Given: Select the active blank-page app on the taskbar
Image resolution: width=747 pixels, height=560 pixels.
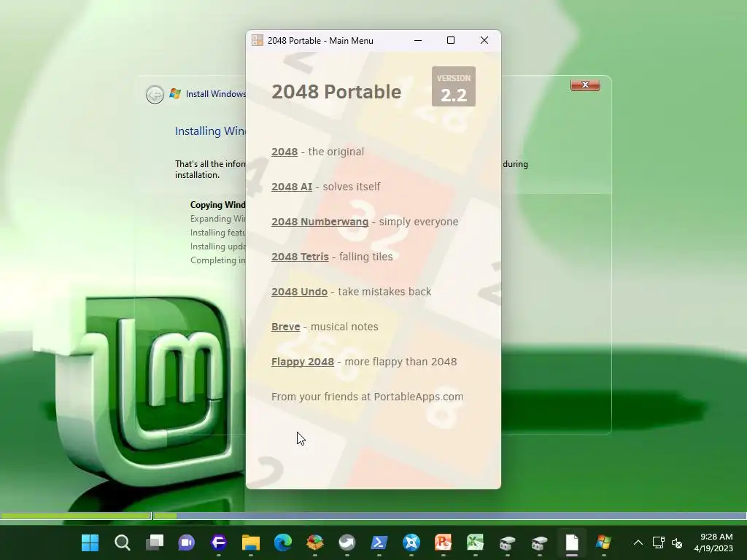Looking at the screenshot, I should click(572, 542).
